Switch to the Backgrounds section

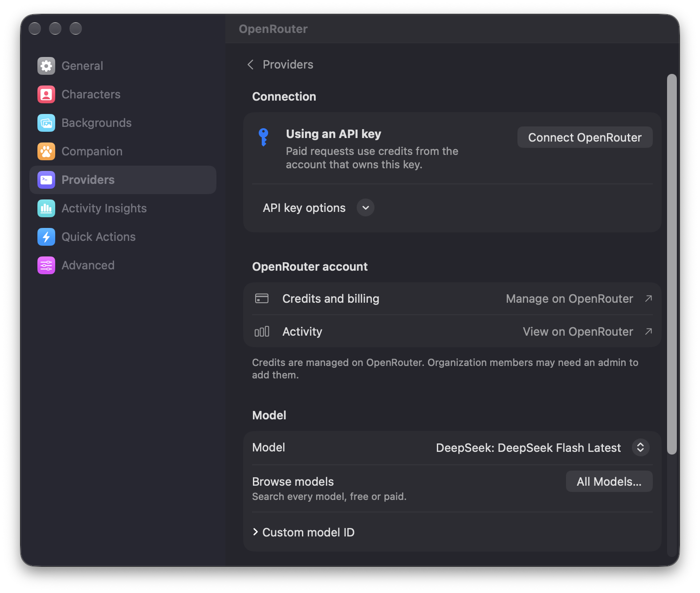pyautogui.click(x=123, y=123)
